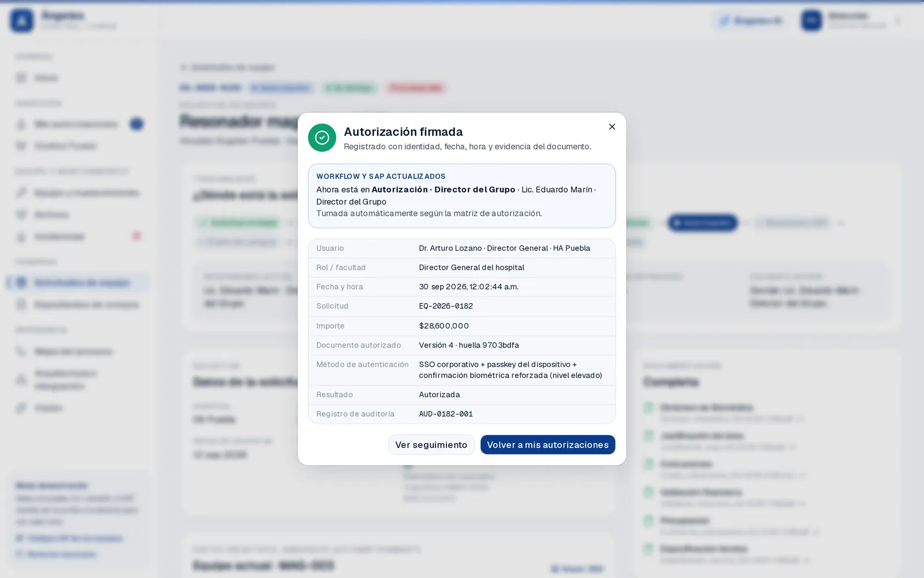Viewport: 924px width, 578px height.
Task: Open Ver seguimiento
Action: 431,444
